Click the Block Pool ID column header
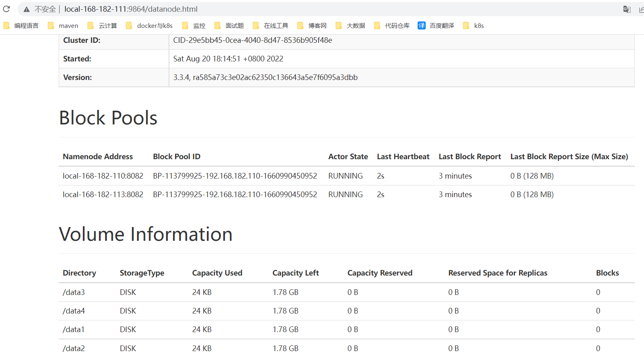Screen dimensions: 644x362 coord(177,156)
